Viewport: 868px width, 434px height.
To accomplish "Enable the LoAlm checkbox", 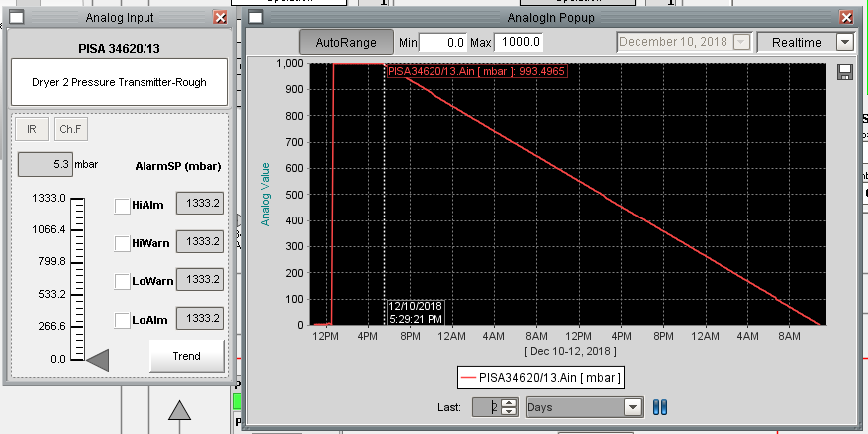I will tap(122, 320).
